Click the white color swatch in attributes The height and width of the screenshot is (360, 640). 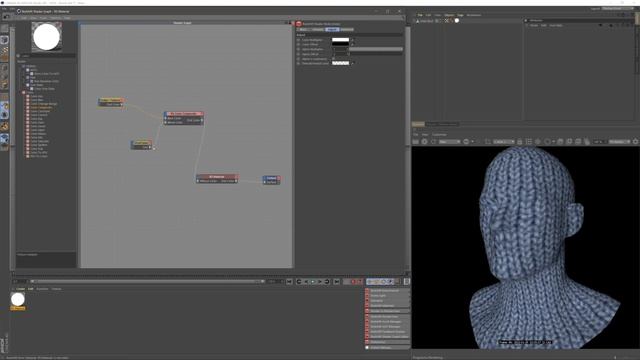tap(340, 40)
